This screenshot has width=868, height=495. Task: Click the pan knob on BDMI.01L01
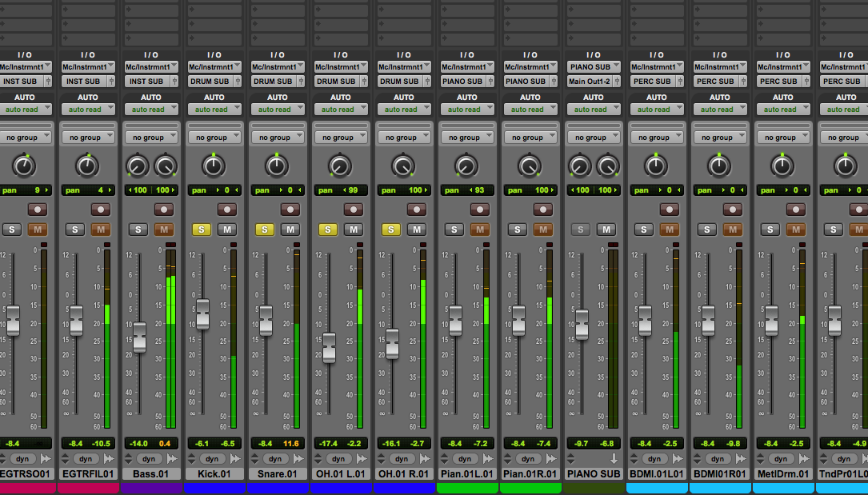pos(656,166)
